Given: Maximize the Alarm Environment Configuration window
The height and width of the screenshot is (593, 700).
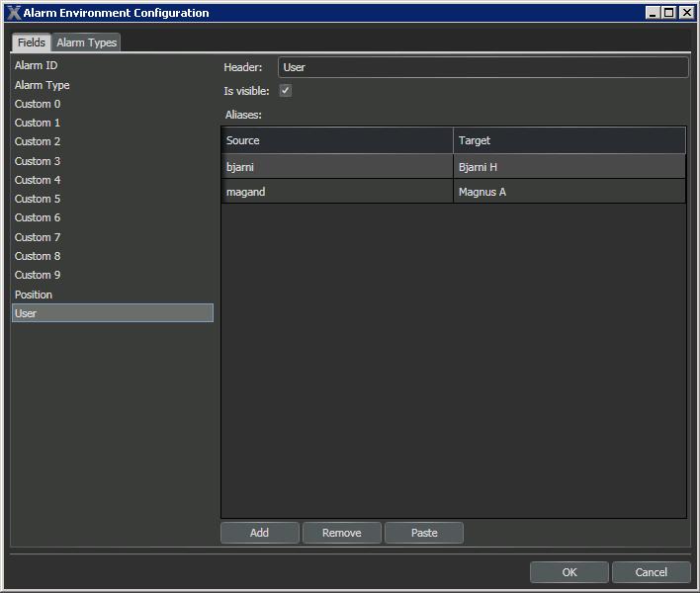Looking at the screenshot, I should pyautogui.click(x=669, y=13).
